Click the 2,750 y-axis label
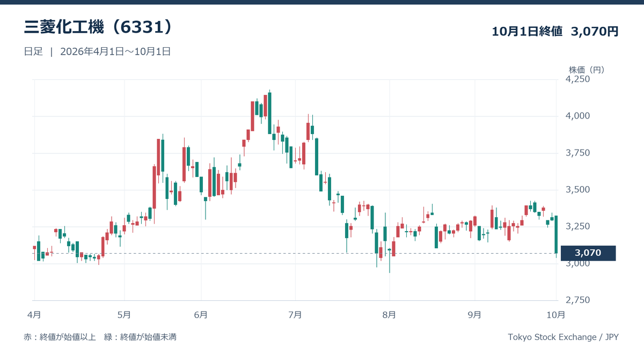This screenshot has height=362, width=644. point(577,300)
